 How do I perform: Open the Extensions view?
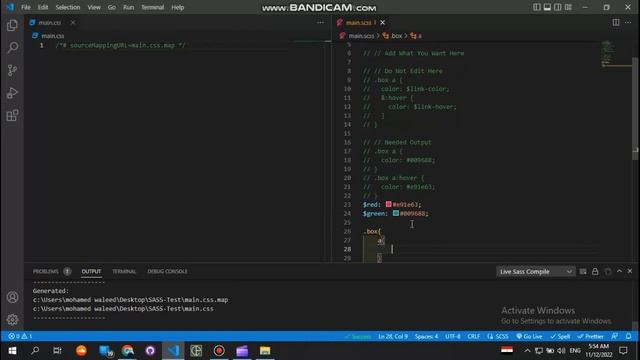12,116
